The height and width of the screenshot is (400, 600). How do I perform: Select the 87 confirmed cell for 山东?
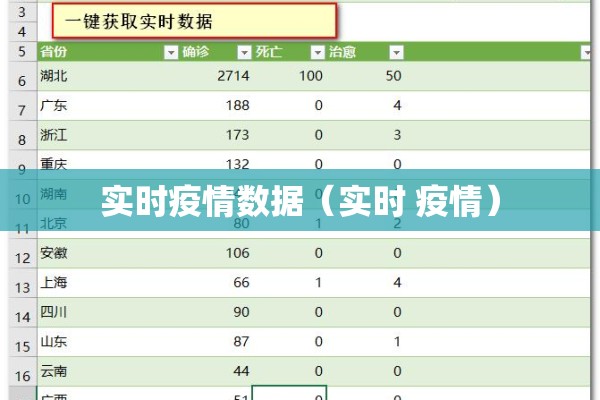coord(216,342)
